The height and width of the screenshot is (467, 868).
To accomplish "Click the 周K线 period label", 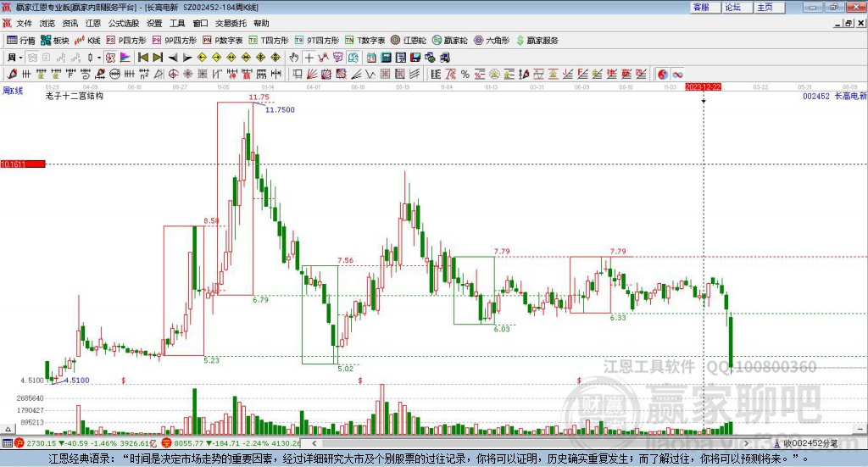I will tap(13, 91).
